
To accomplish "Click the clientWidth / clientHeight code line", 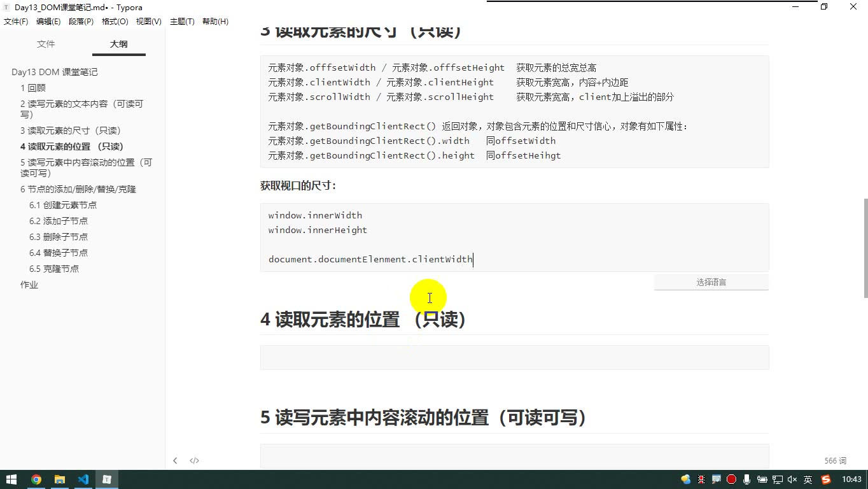I will pyautogui.click(x=448, y=82).
